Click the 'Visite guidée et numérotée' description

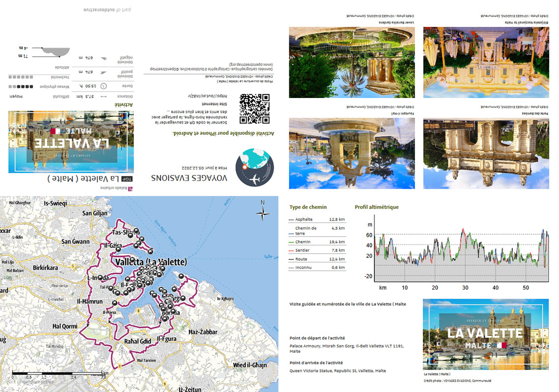(x=348, y=304)
